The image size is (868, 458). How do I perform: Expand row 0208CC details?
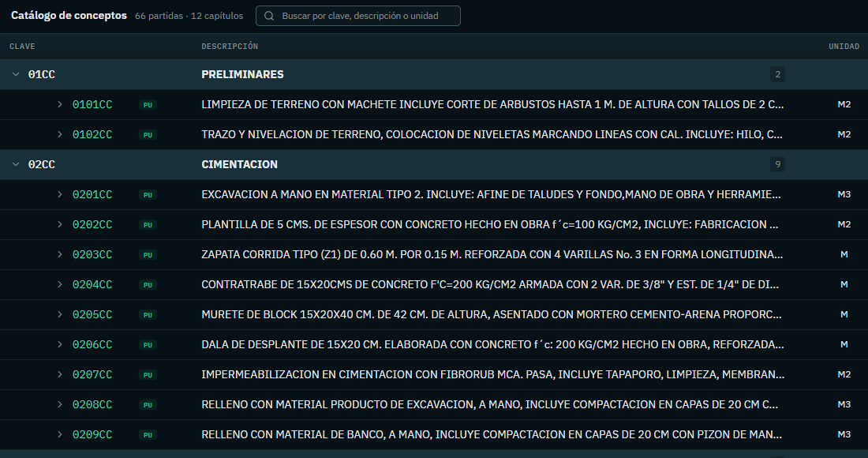coord(60,404)
